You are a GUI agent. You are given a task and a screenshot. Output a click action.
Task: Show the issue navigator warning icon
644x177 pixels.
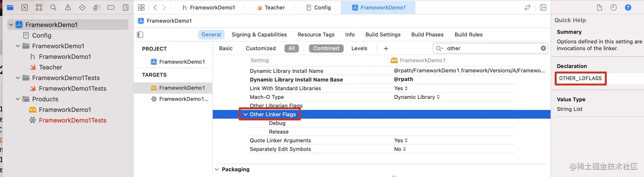[68, 8]
